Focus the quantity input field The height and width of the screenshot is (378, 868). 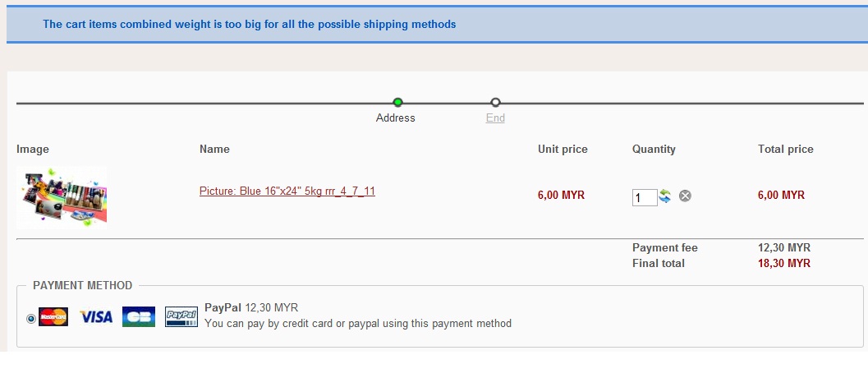(x=644, y=197)
